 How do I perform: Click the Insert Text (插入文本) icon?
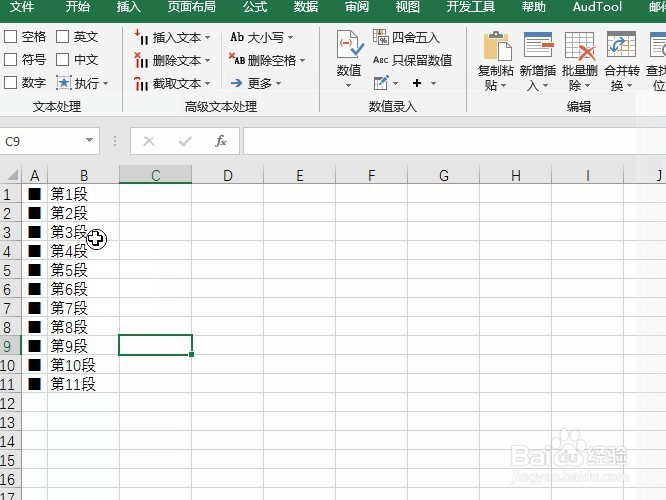tap(141, 37)
